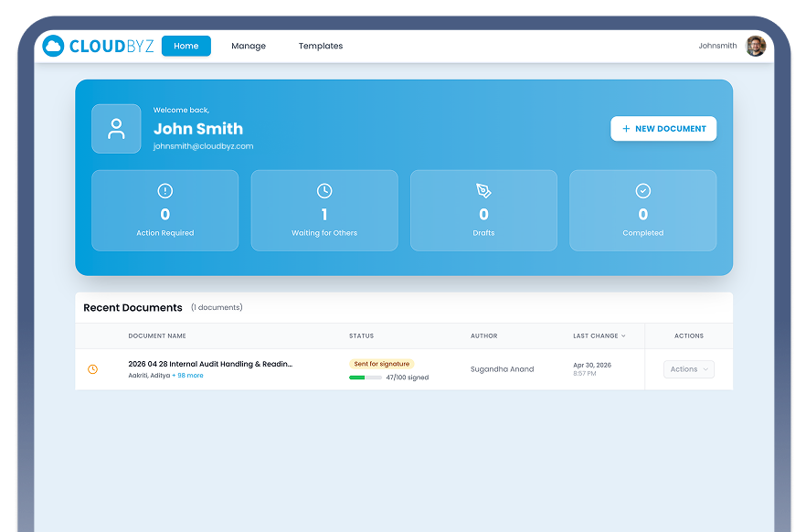Click the STATUS column header
Screen dimensions: 806x532
click(361, 335)
